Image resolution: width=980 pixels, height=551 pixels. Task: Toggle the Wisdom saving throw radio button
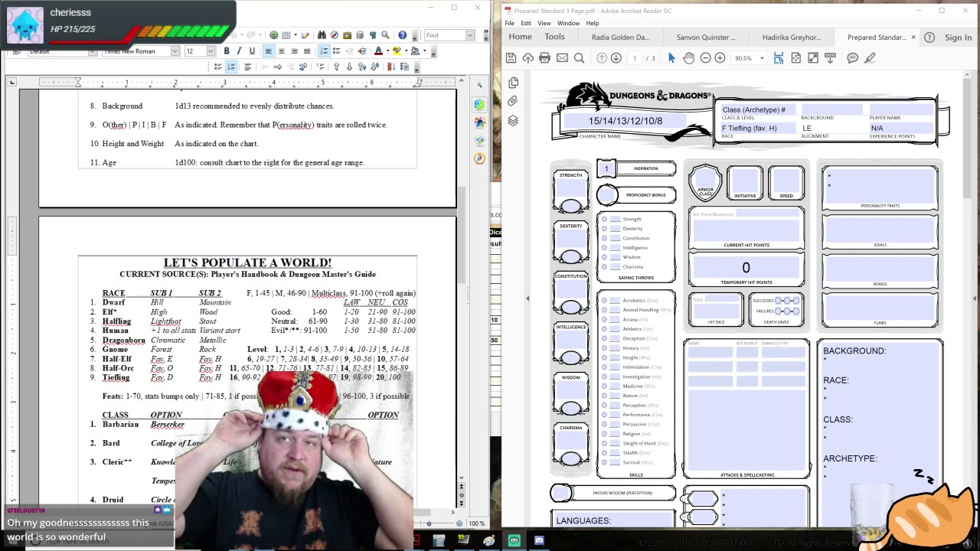(x=604, y=257)
